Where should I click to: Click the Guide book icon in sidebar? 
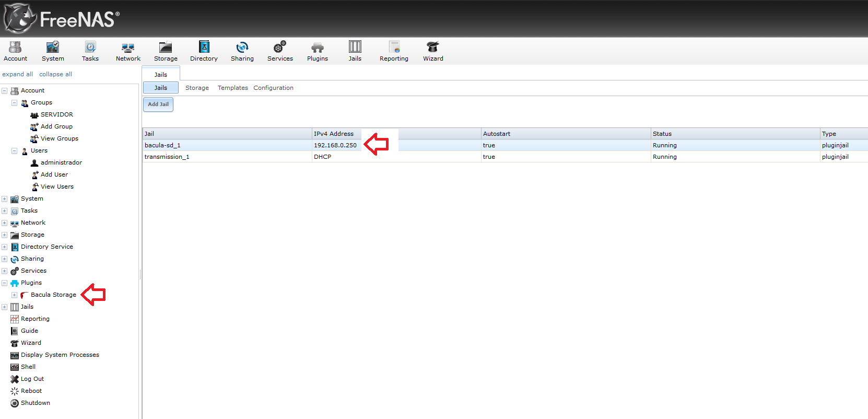coord(15,331)
